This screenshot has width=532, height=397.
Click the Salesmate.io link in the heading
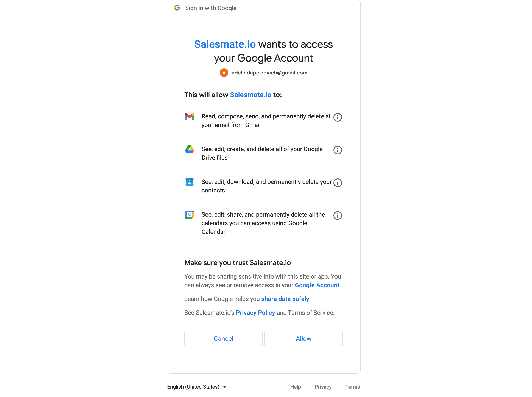coord(225,44)
